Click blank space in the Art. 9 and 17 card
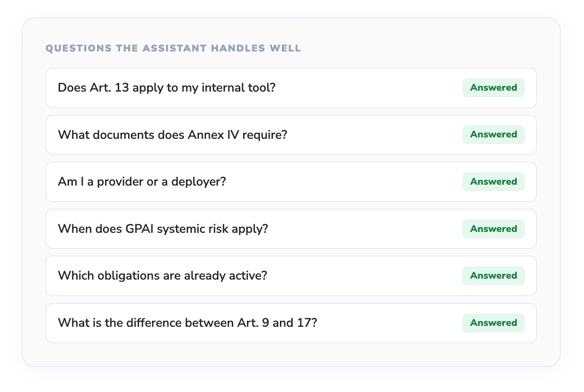 click(388, 323)
